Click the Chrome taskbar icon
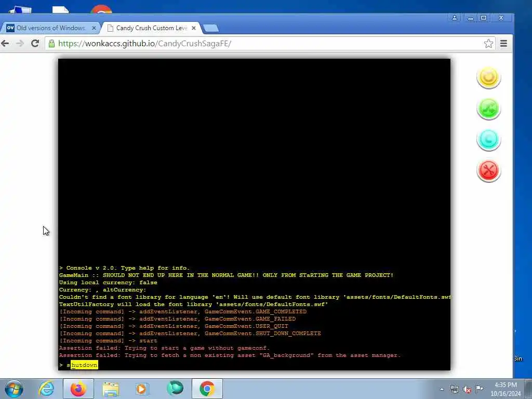The height and width of the screenshot is (399, 532). click(x=207, y=389)
